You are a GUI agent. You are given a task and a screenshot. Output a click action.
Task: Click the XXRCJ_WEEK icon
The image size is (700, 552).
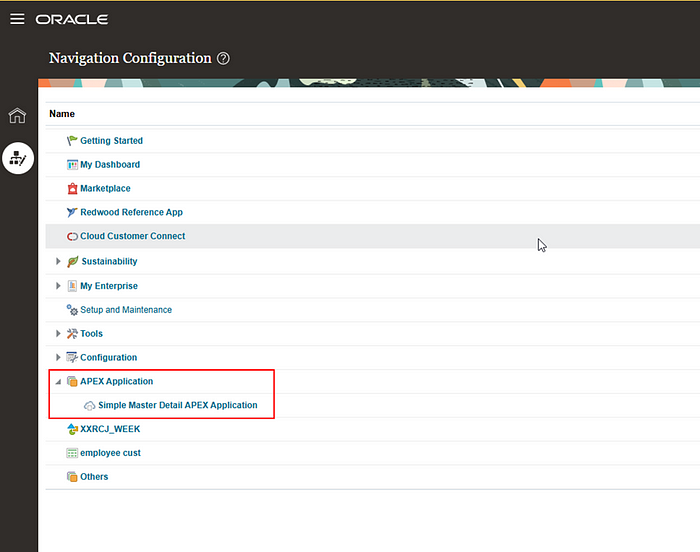point(72,429)
